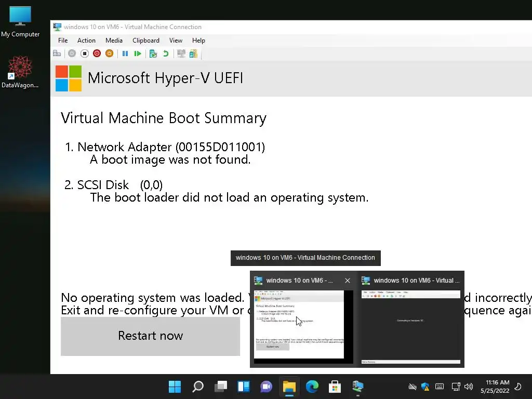Image resolution: width=532 pixels, height=399 pixels.
Task: Open the Help menu
Action: (198, 41)
